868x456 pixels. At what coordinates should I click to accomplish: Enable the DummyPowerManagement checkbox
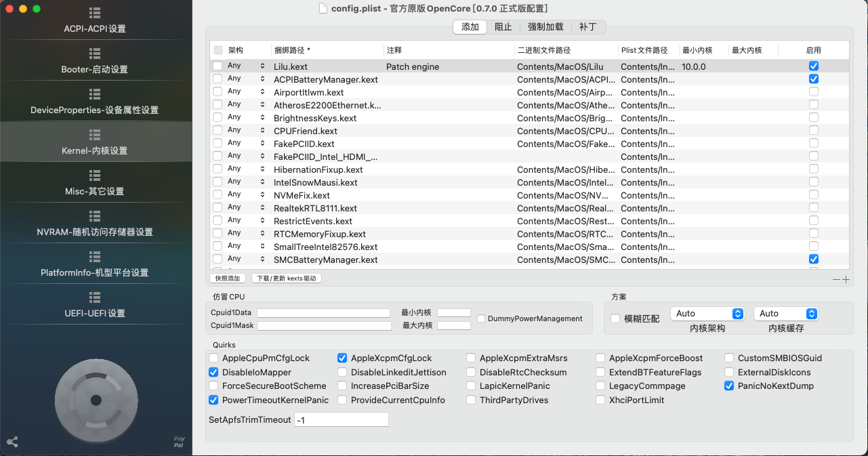coord(481,318)
